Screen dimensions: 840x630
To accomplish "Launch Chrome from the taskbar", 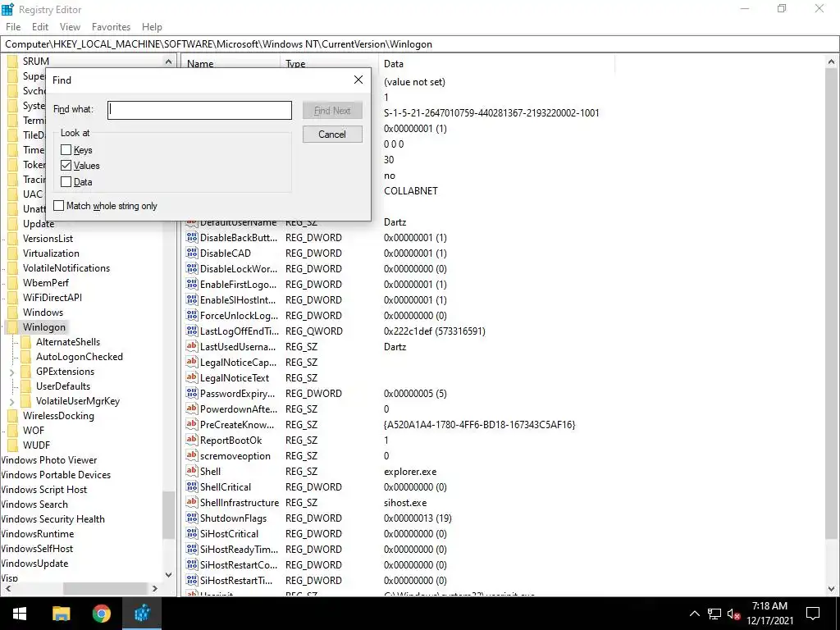I will 101,614.
